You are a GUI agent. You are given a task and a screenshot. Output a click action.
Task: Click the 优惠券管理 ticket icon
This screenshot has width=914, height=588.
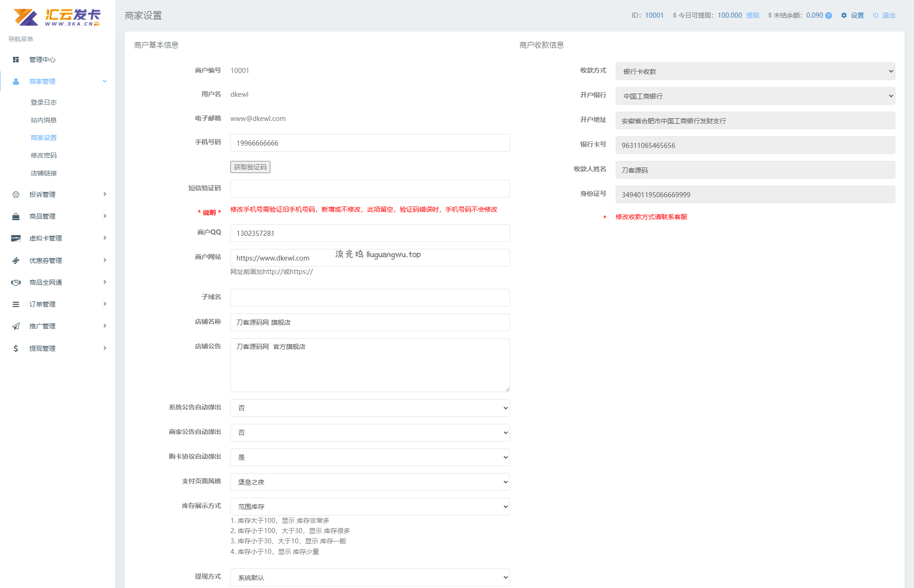(x=16, y=261)
